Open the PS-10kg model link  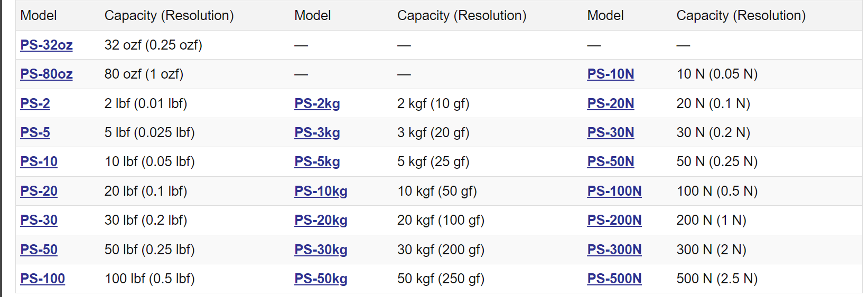coord(321,191)
